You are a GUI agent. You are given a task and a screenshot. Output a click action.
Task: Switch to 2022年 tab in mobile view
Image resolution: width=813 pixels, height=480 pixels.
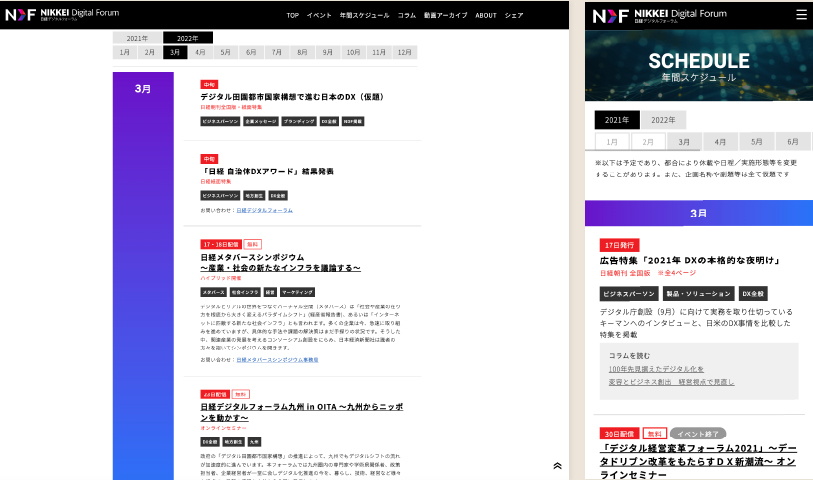[663, 120]
